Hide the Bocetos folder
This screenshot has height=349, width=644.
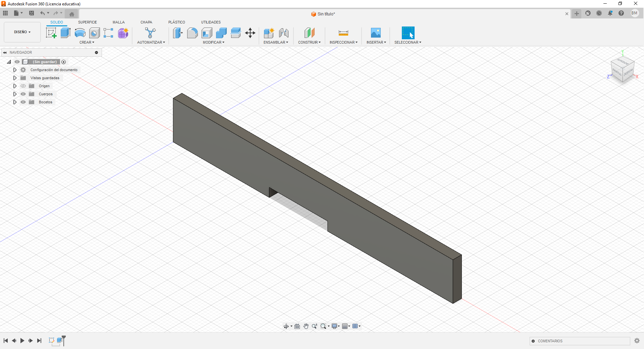[x=23, y=102]
